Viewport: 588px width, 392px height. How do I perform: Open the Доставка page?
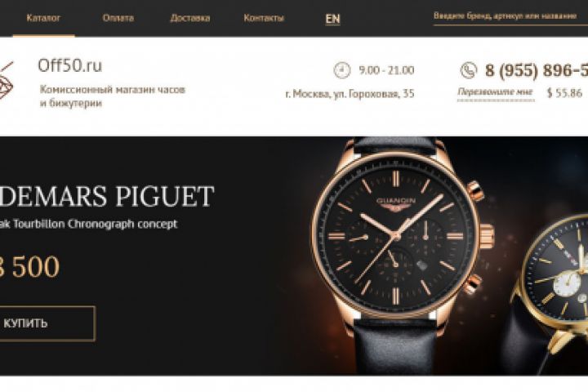coord(190,18)
